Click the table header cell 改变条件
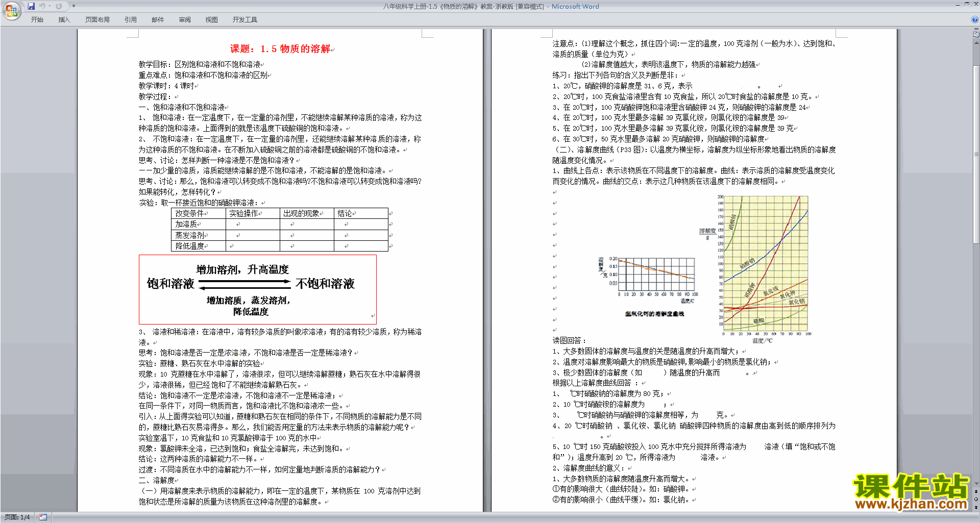The width and height of the screenshot is (980, 523). click(199, 213)
